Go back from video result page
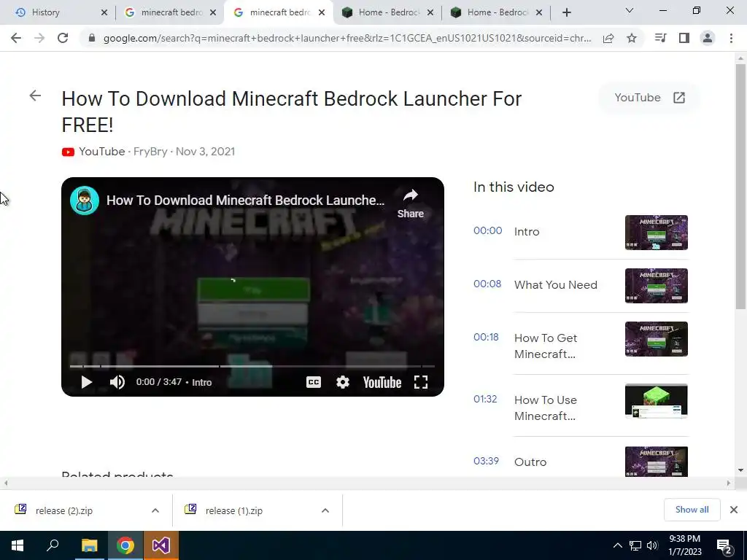This screenshot has width=747, height=560. pyautogui.click(x=35, y=96)
